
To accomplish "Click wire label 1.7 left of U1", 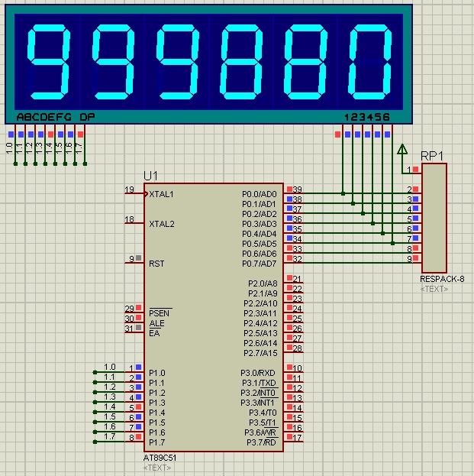I will (x=110, y=436).
